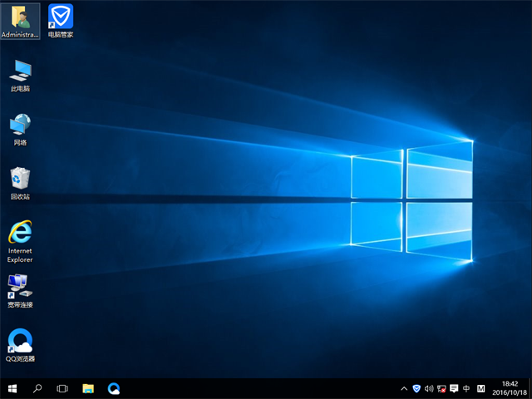Select the 宽带连接 broadband connection shortcut
532x399 pixels.
point(20,289)
